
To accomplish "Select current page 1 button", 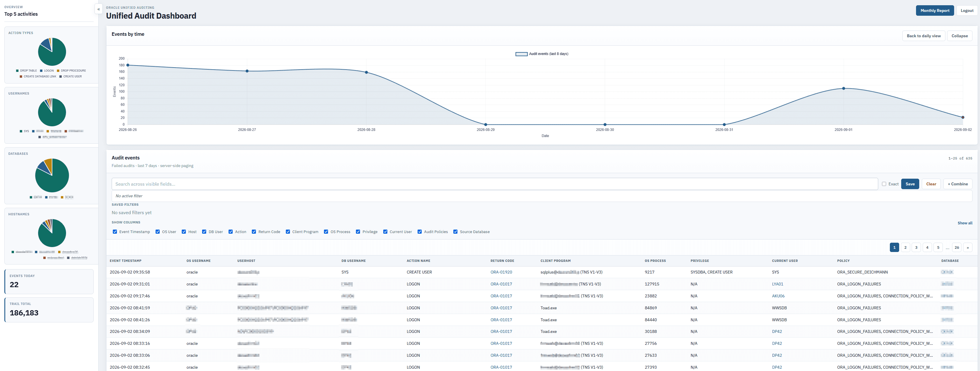I will pos(894,247).
